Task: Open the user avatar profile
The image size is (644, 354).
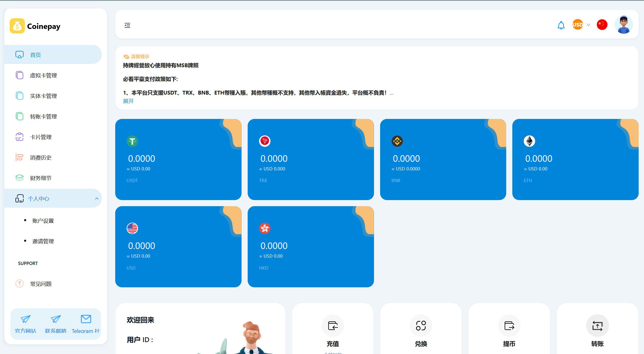Action: click(x=623, y=25)
